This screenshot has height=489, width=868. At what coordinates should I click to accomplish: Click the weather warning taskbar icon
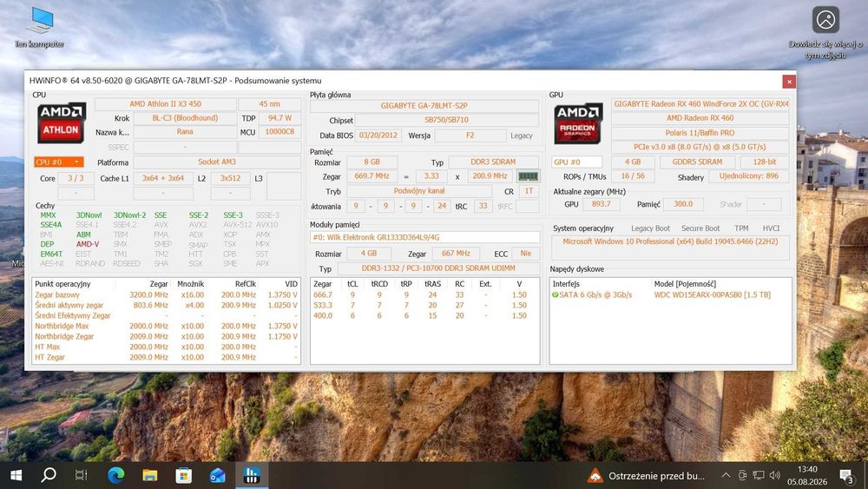click(x=595, y=476)
